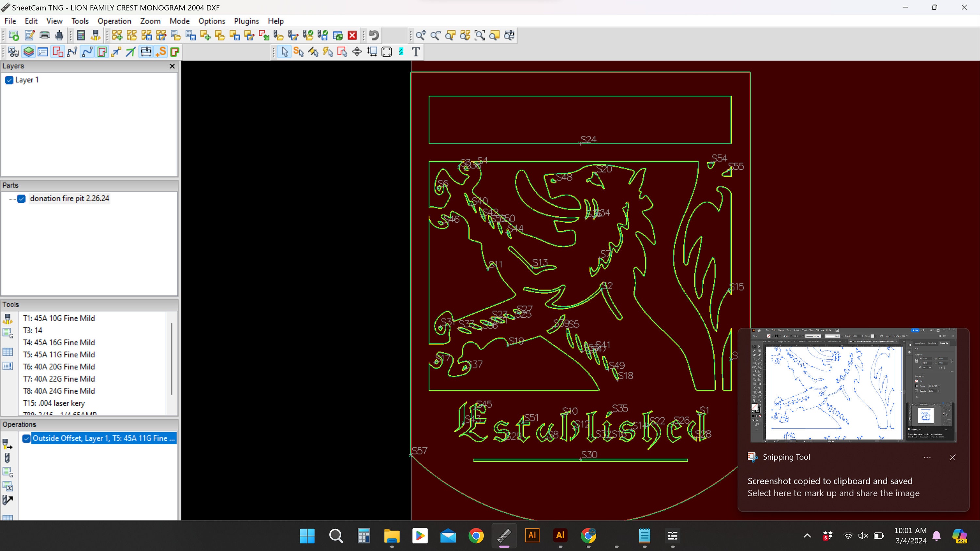Select the Text tool
The width and height of the screenshot is (980, 551).
coord(416,52)
